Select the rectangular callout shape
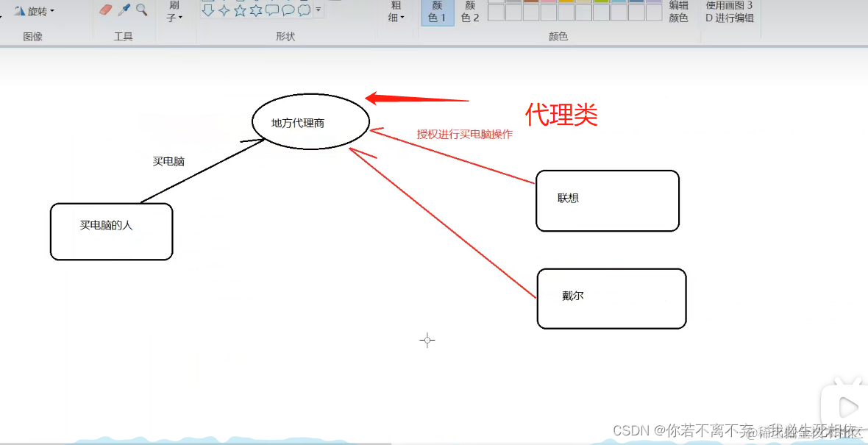Viewport: 868px width, 445px height. pos(272,10)
